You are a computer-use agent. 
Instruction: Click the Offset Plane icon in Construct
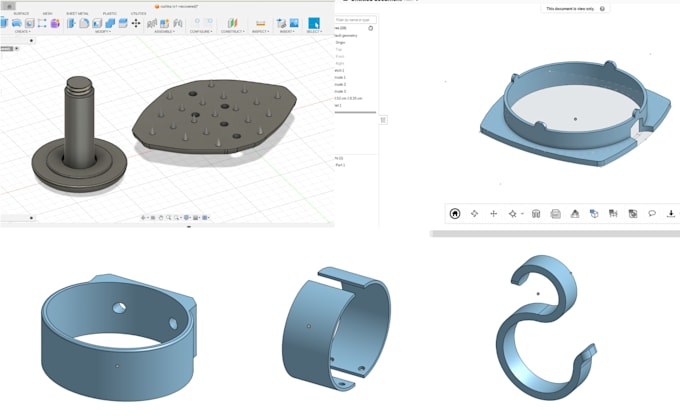[x=232, y=23]
